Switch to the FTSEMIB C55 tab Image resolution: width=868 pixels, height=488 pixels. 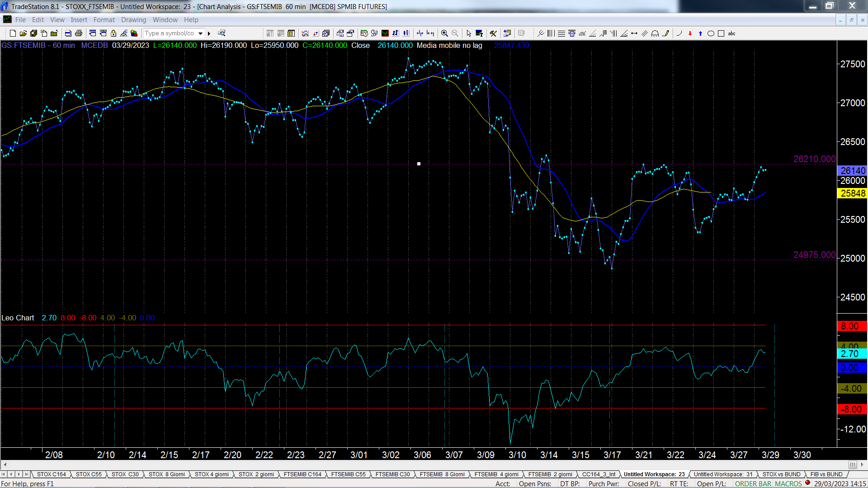[x=348, y=474]
